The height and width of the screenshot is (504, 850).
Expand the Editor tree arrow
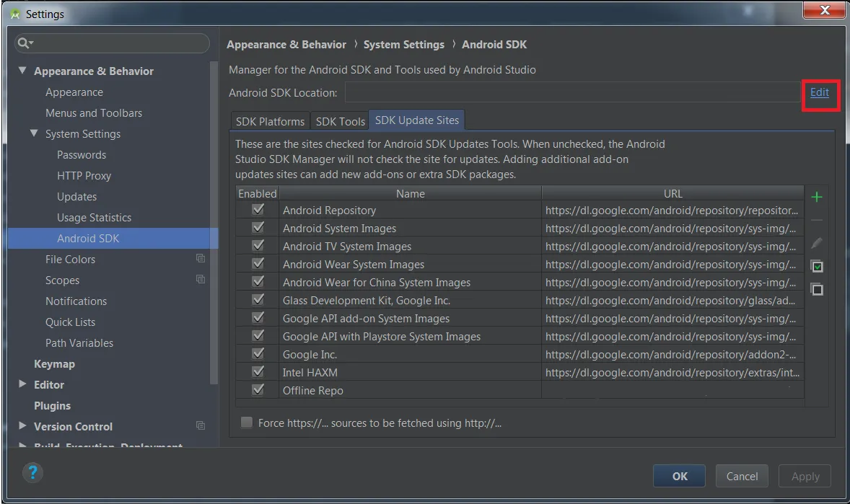(22, 384)
